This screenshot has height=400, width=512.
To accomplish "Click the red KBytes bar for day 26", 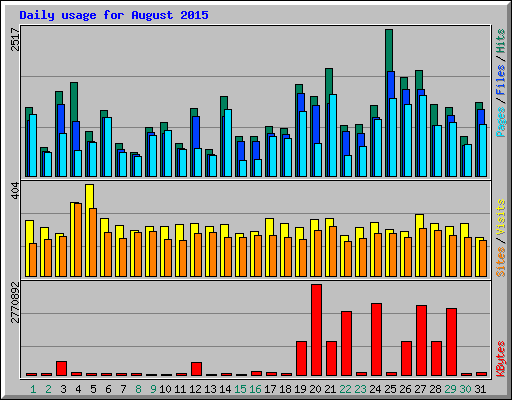I will click(406, 358).
